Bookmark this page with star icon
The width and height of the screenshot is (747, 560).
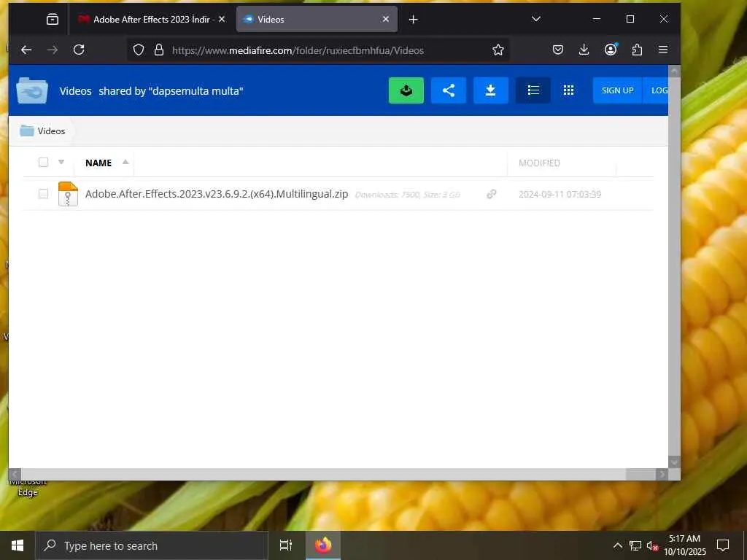tap(498, 50)
